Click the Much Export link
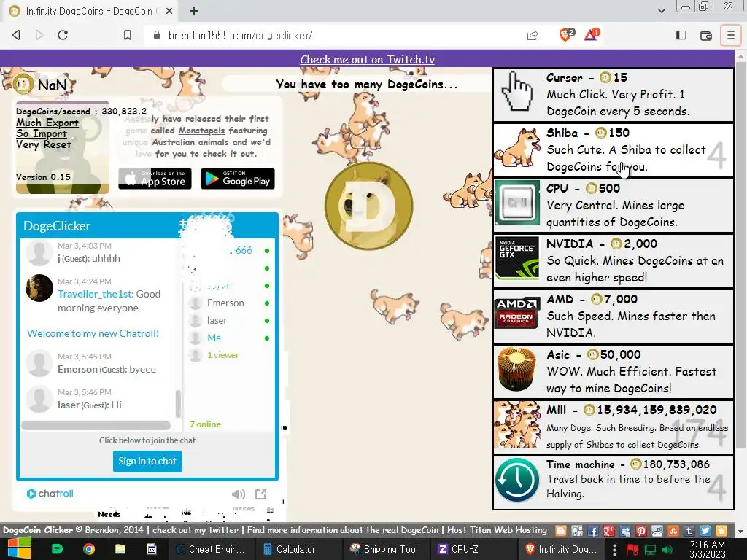The image size is (747, 560). 47,122
